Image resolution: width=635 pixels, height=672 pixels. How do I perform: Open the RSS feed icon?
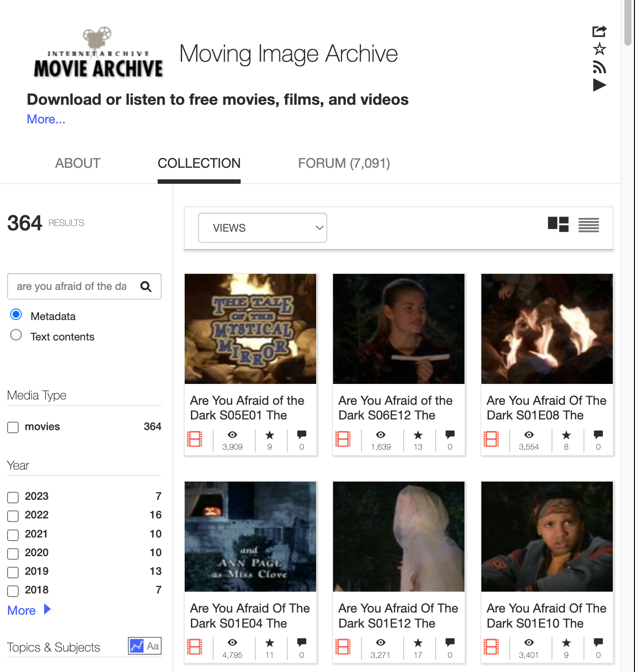599,67
